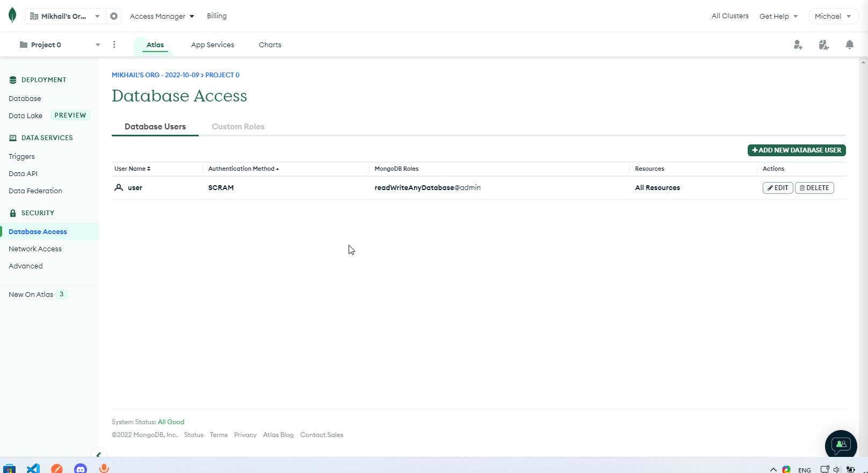Open the Billing page

pyautogui.click(x=217, y=16)
